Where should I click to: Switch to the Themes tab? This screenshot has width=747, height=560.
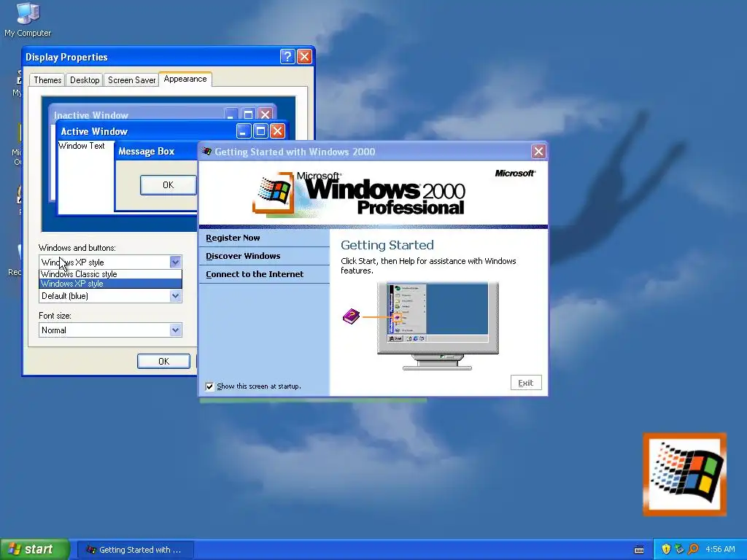coord(47,80)
